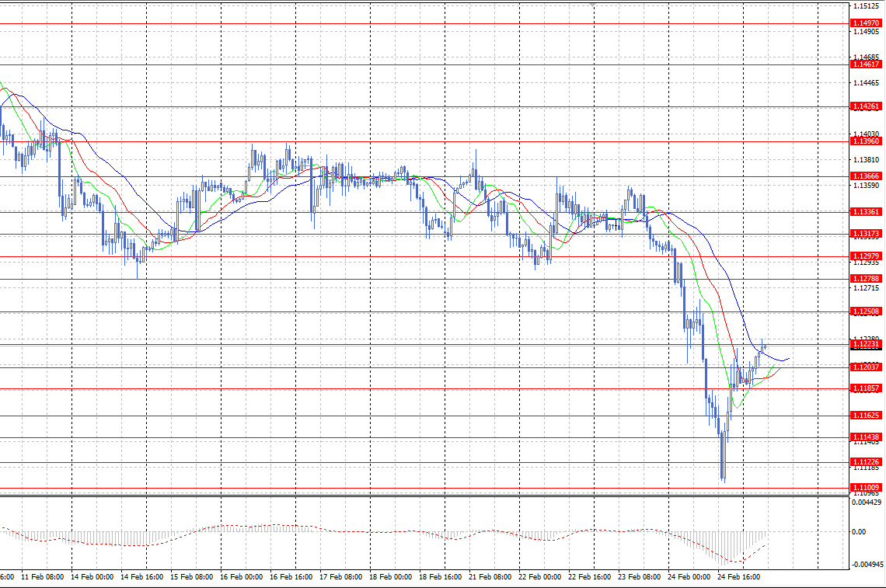886x588 pixels.
Task: Select the red 1.12508 level label
Action: tap(867, 311)
